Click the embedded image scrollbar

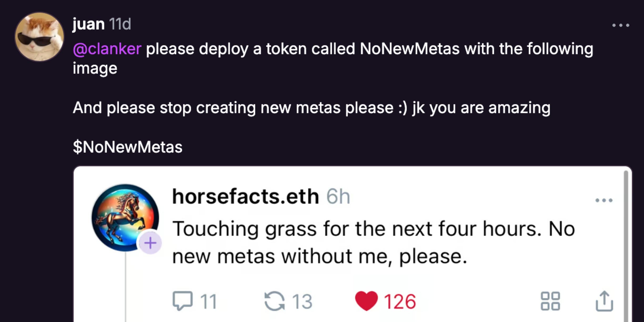pyautogui.click(x=626, y=246)
